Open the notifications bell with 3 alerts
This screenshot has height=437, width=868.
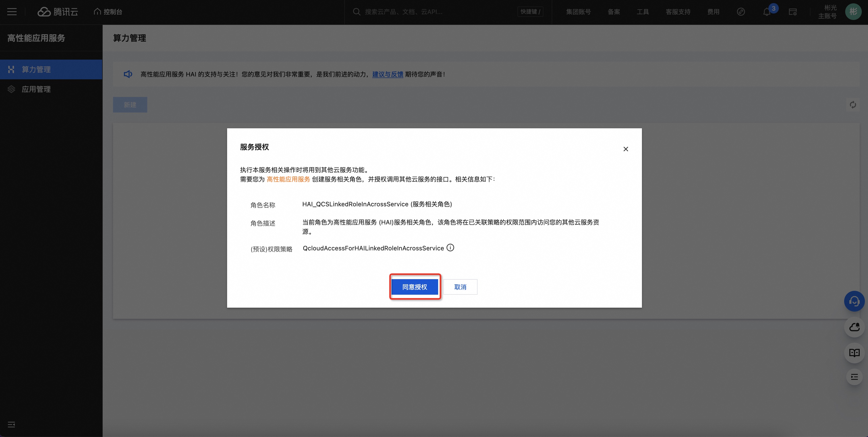coord(767,12)
